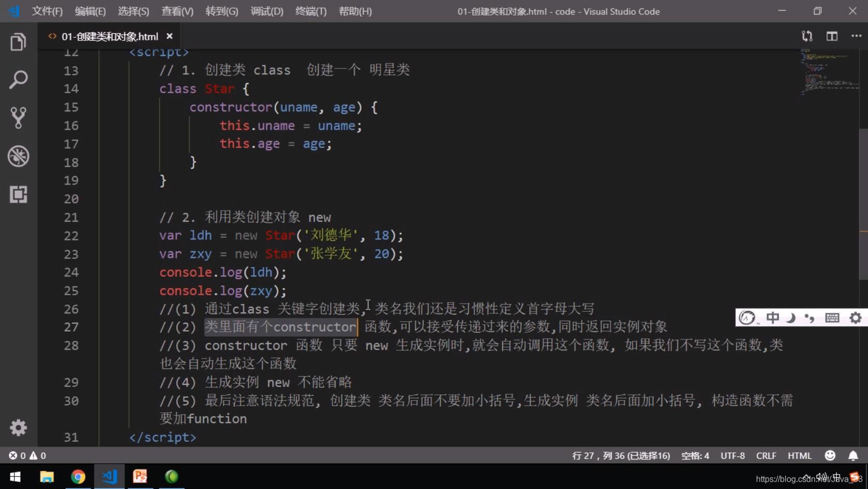Select the 01-创建类和对象.html editor tab
Screen dimensions: 868x489
(x=110, y=36)
